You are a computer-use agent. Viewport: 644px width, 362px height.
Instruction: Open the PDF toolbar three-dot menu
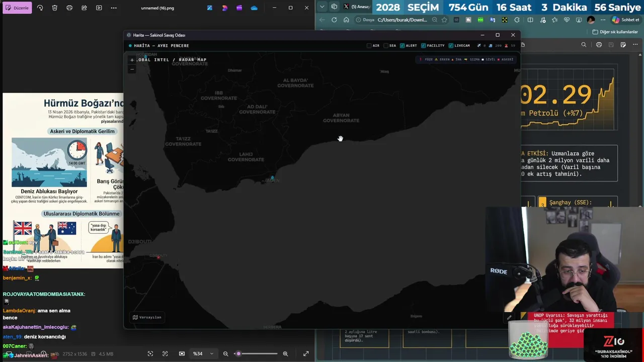pyautogui.click(x=635, y=45)
